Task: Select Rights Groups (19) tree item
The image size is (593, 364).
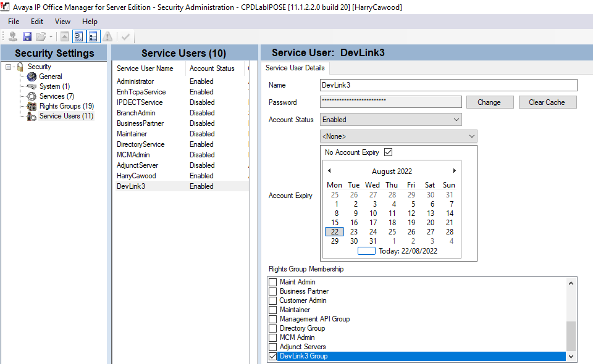Action: 67,106
